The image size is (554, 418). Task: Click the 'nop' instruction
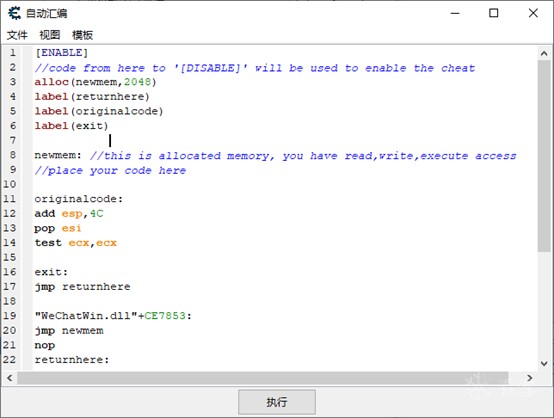coord(45,345)
